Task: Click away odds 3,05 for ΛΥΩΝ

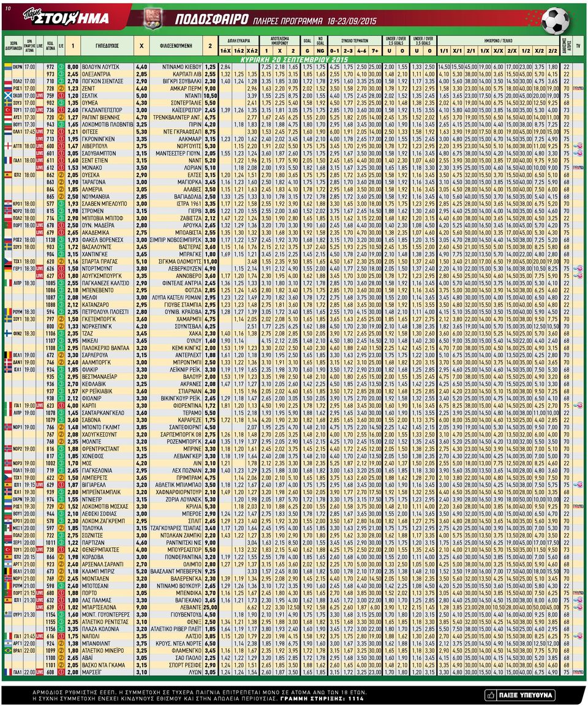Action: point(210,672)
